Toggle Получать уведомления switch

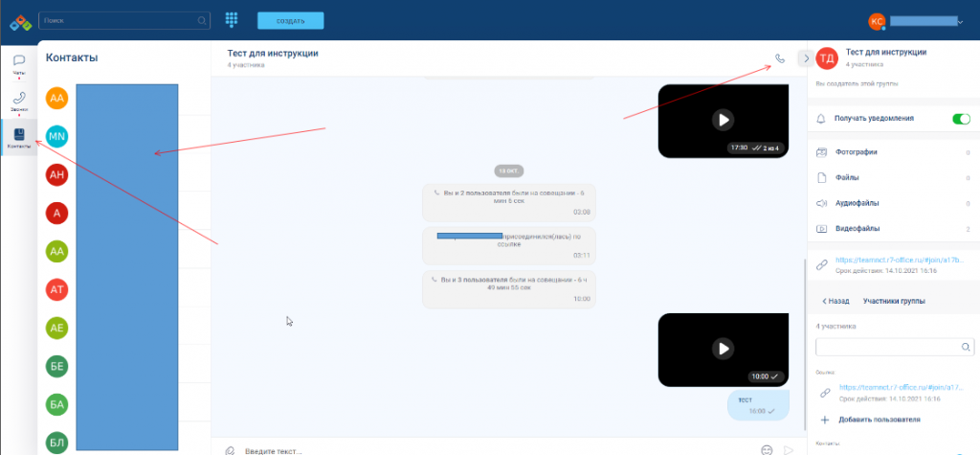click(x=961, y=119)
